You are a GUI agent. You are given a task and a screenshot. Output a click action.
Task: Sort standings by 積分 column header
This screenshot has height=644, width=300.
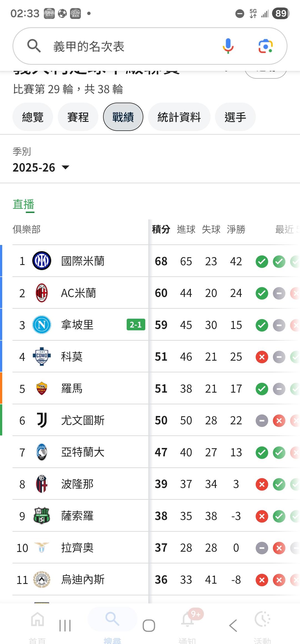[x=161, y=229]
